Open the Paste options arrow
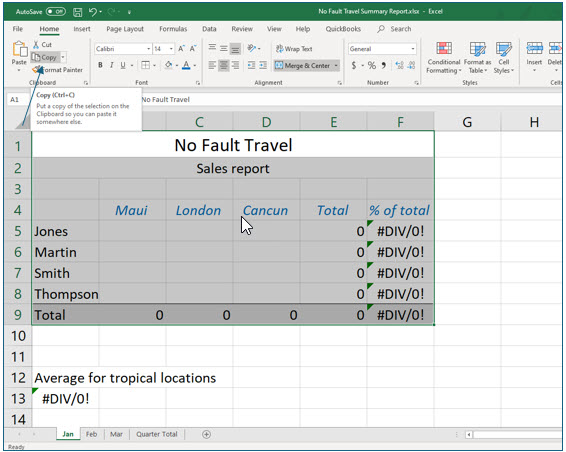The image size is (566, 452). point(19,70)
